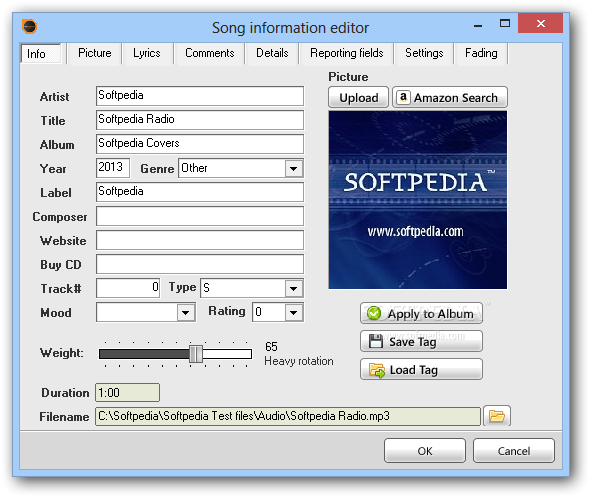590x497 pixels.
Task: Click the Track# number field
Action: (x=128, y=288)
